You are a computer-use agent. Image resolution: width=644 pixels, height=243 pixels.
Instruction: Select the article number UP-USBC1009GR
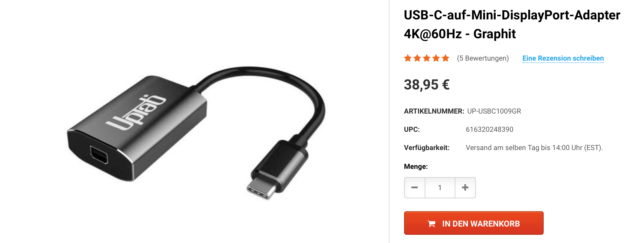(x=494, y=111)
